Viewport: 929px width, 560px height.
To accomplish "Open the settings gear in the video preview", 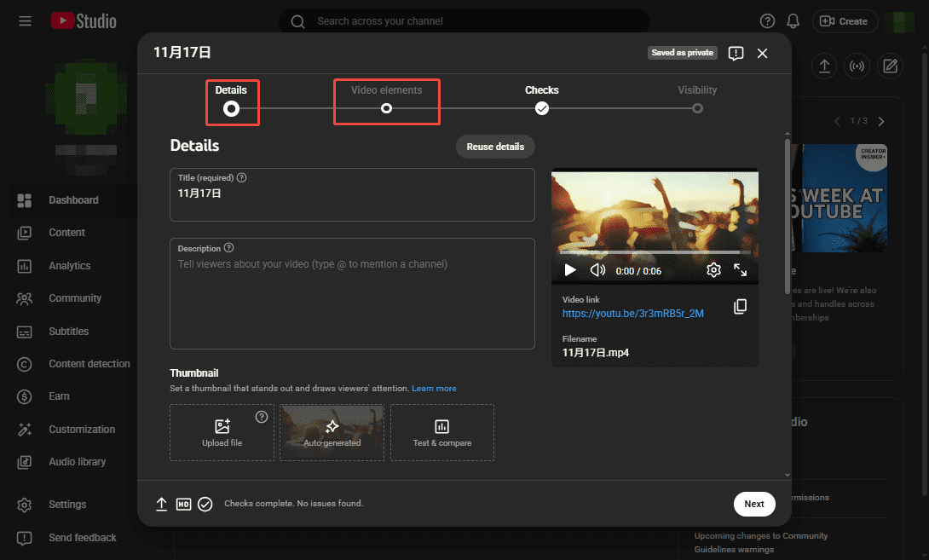I will pos(713,269).
